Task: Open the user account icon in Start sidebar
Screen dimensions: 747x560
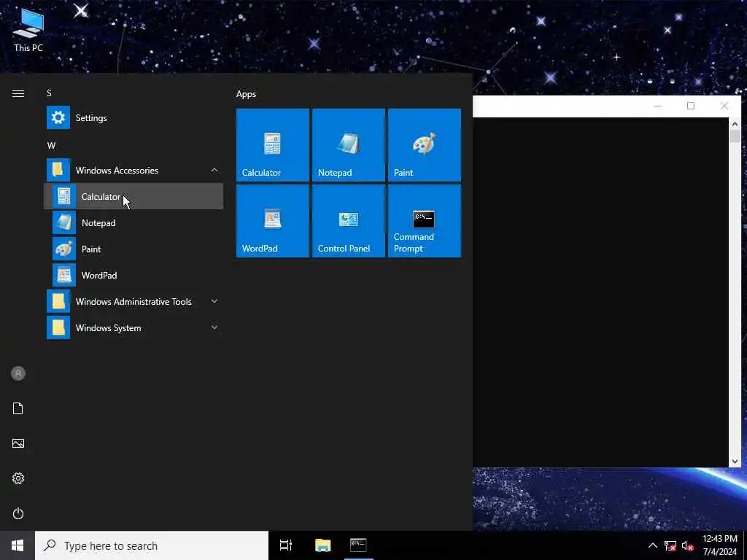Action: pyautogui.click(x=18, y=373)
